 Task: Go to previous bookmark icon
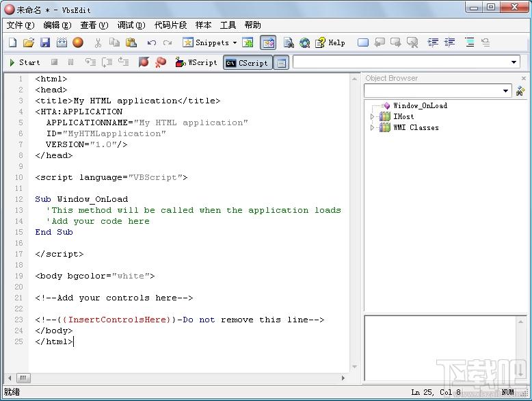(380, 43)
